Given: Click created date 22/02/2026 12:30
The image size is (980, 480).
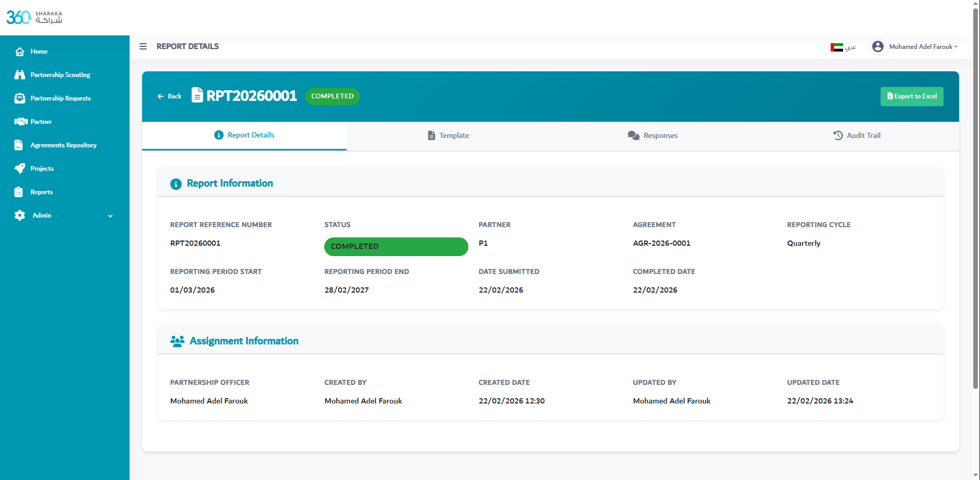Looking at the screenshot, I should (512, 401).
